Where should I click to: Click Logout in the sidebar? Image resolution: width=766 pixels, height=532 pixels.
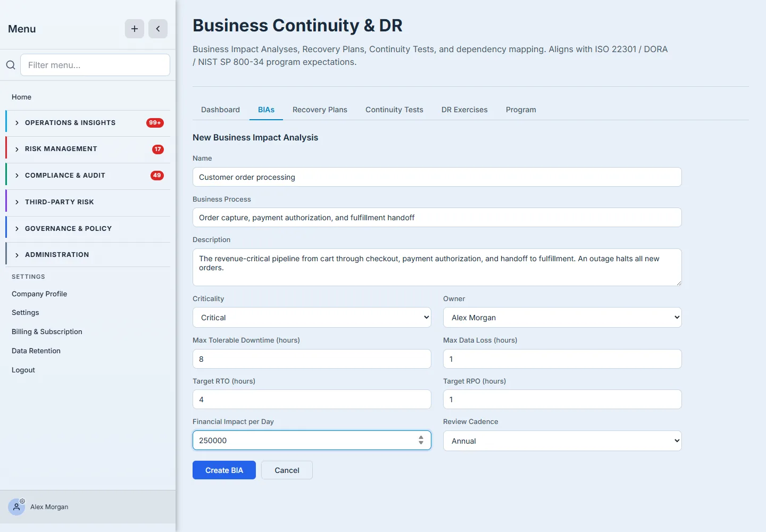point(23,370)
